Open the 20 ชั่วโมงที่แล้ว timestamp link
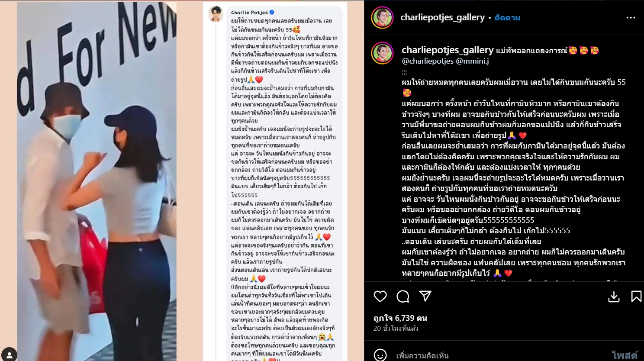644x361 pixels. (396, 329)
